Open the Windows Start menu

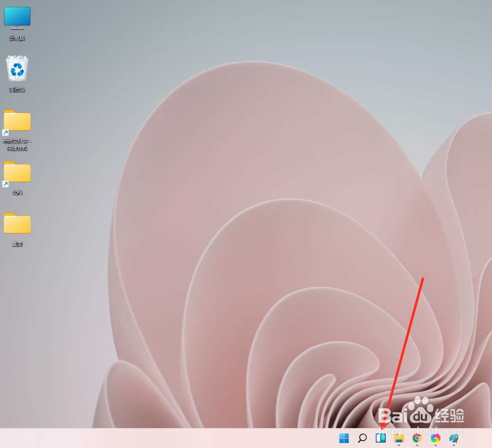[344, 438]
